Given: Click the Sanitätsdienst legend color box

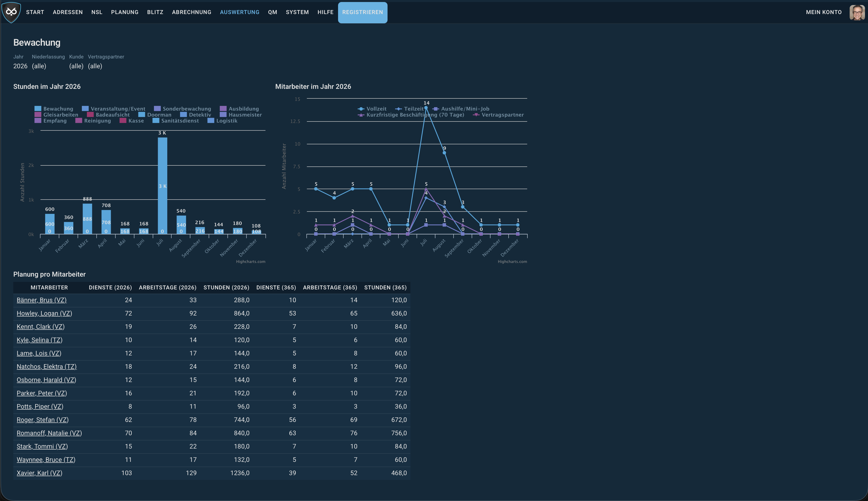Looking at the screenshot, I should 156,121.
